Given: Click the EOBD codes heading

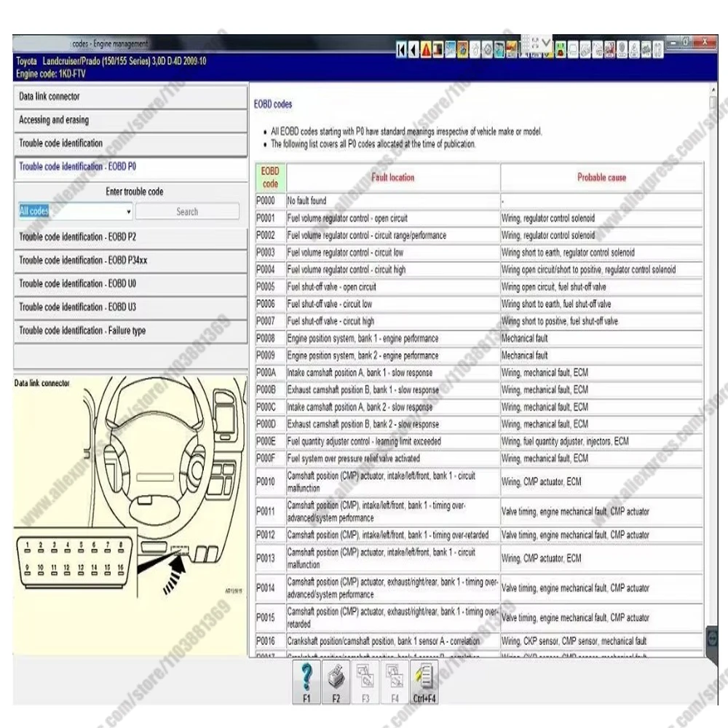Looking at the screenshot, I should coord(273,104).
